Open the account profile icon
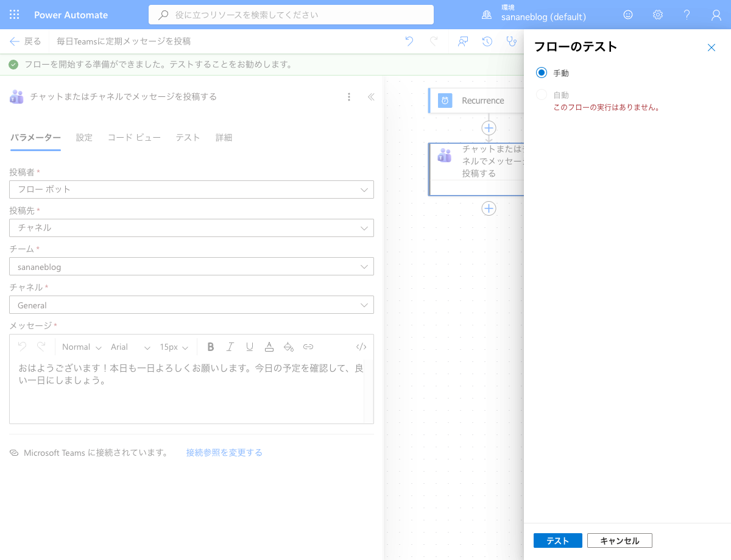This screenshot has width=731, height=560. pyautogui.click(x=716, y=15)
